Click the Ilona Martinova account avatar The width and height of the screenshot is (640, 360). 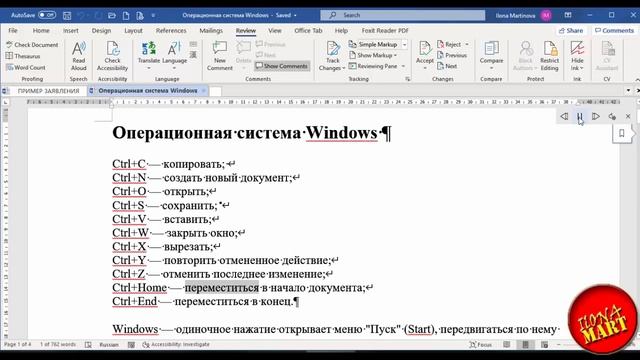(546, 16)
